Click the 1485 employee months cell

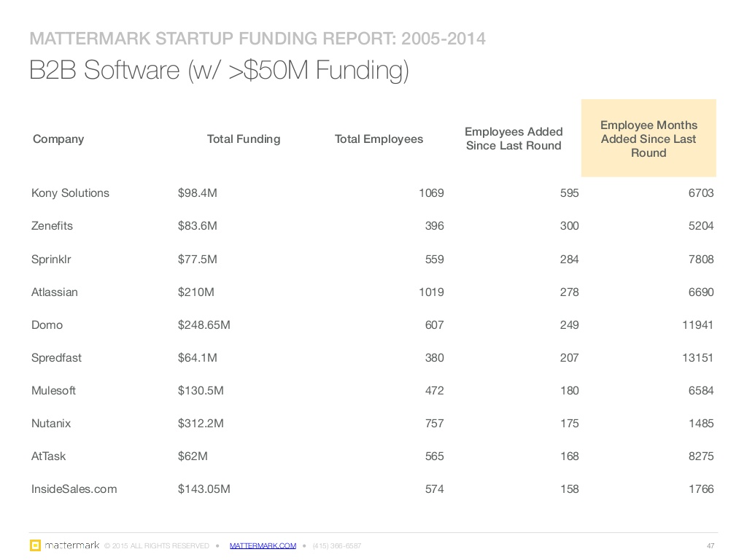tap(701, 424)
